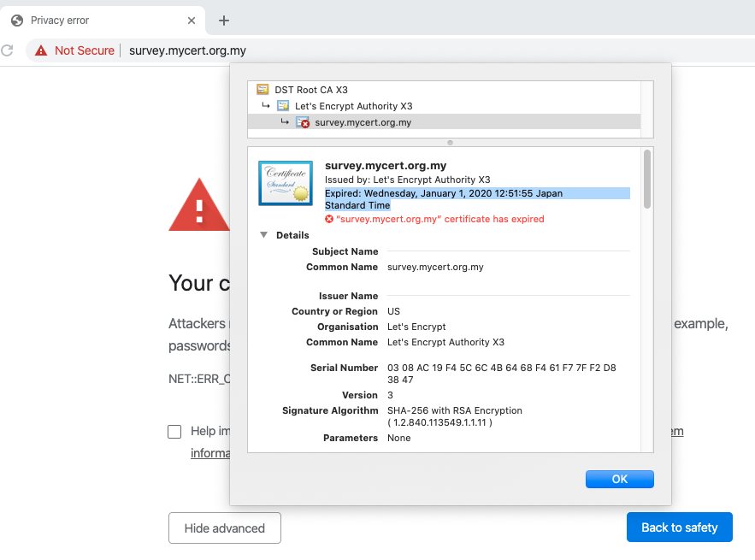Select the Privacy error tab
The width and height of the screenshot is (755, 560).
[103, 21]
